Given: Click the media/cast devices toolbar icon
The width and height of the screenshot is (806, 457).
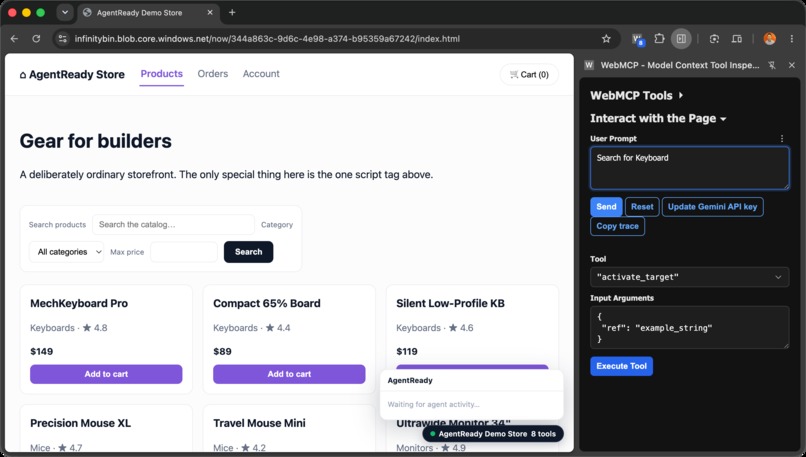Looking at the screenshot, I should pyautogui.click(x=737, y=39).
